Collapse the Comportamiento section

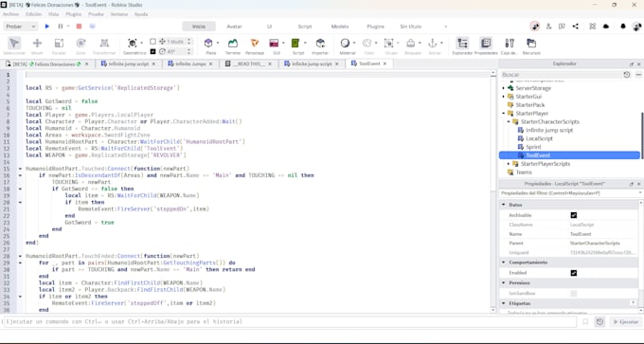click(x=504, y=263)
